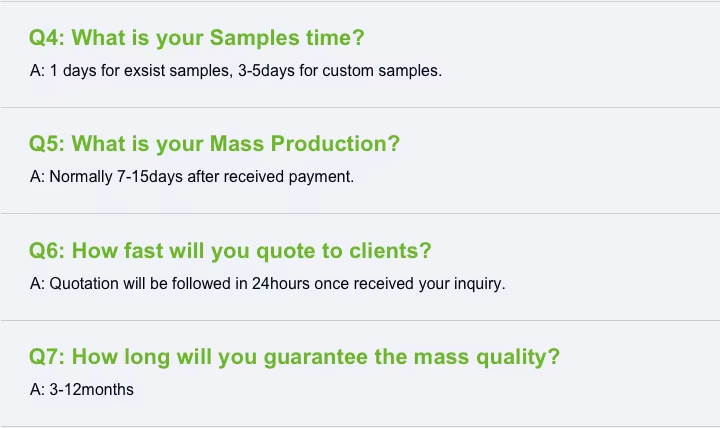
Task: Click the "A: 3-12months" answer text
Action: (x=81, y=389)
